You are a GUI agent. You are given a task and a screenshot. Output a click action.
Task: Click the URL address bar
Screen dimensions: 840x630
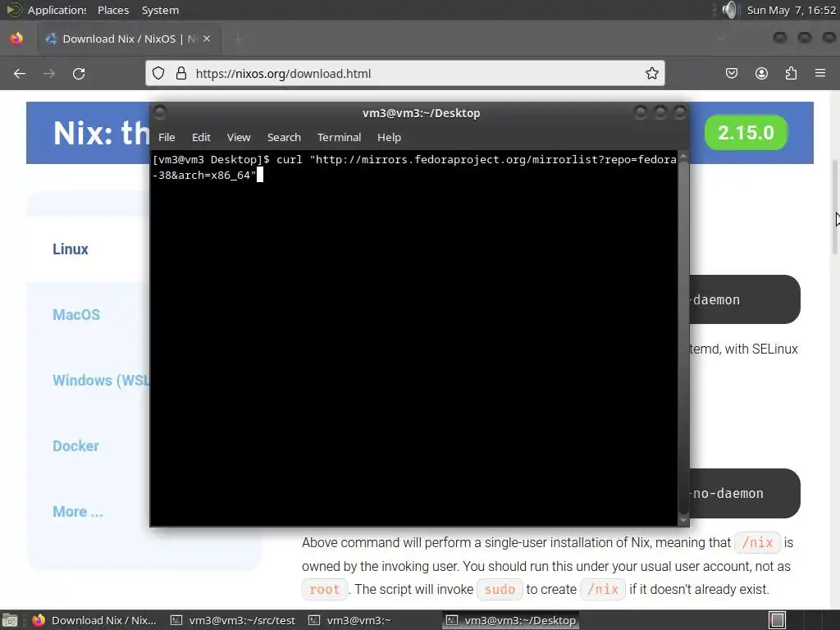point(404,73)
